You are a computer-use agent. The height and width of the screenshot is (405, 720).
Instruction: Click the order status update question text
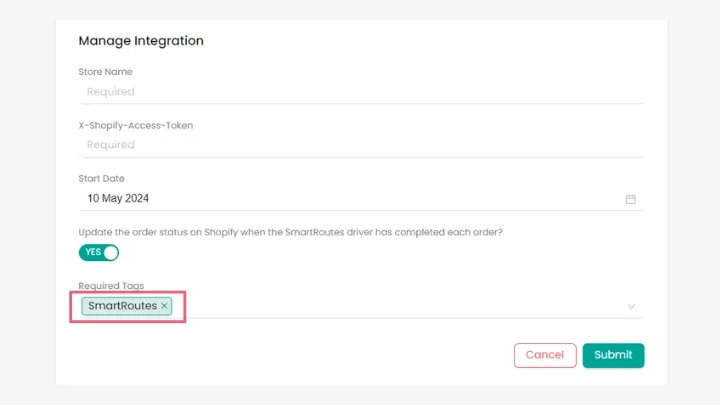pos(290,232)
